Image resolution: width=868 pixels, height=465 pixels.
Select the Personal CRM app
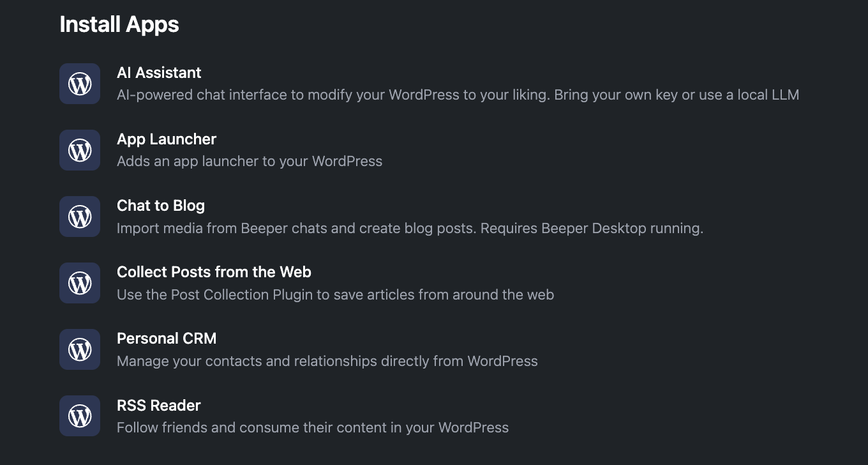click(167, 338)
